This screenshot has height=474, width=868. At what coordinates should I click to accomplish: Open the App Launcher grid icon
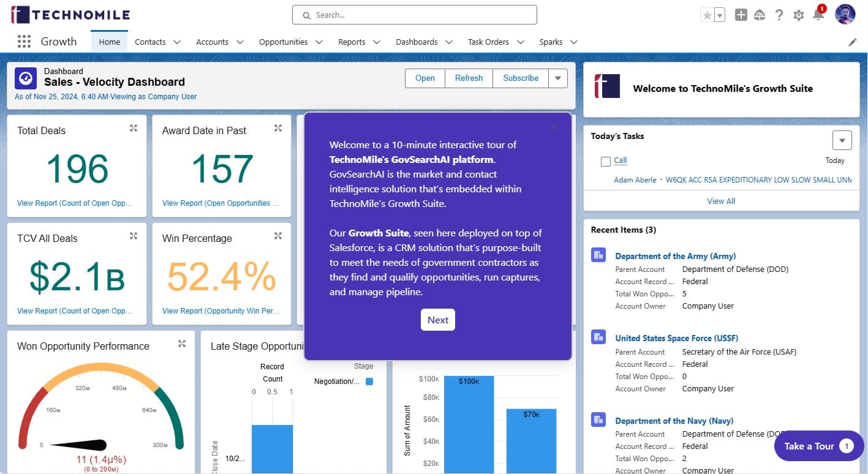coord(24,42)
